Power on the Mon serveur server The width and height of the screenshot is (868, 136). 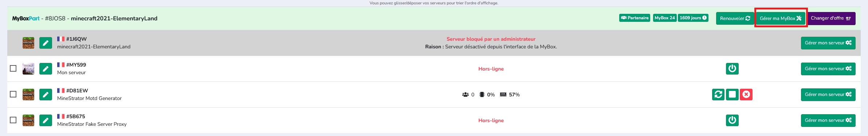click(732, 68)
